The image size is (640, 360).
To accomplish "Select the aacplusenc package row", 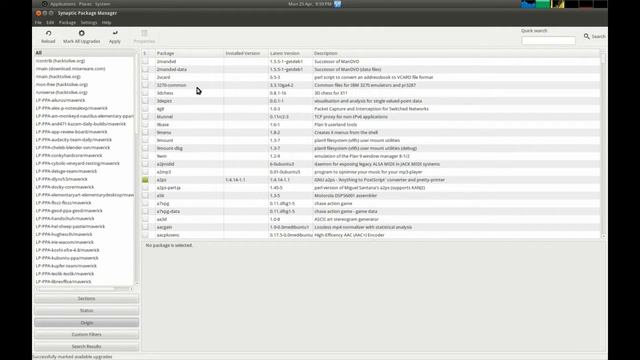I will coord(371,235).
